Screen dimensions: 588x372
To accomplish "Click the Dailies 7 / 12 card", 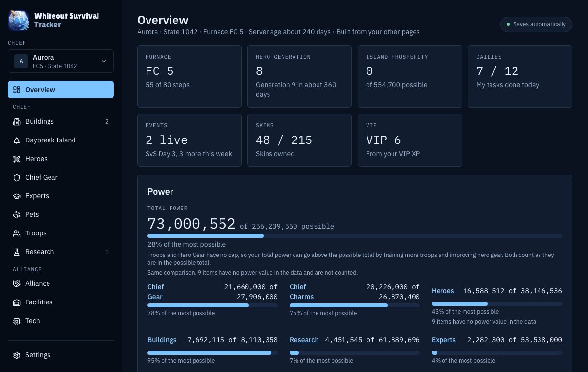I will tap(520, 76).
